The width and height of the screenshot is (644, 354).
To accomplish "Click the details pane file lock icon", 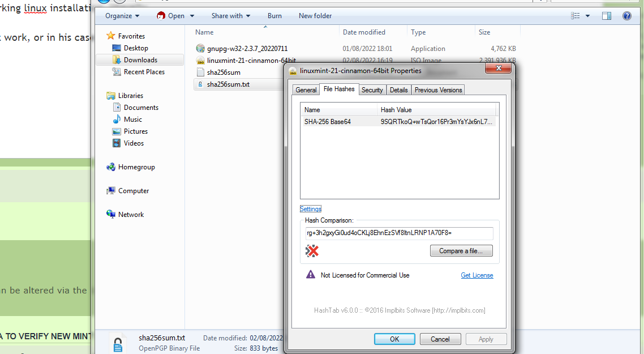I will click(118, 344).
